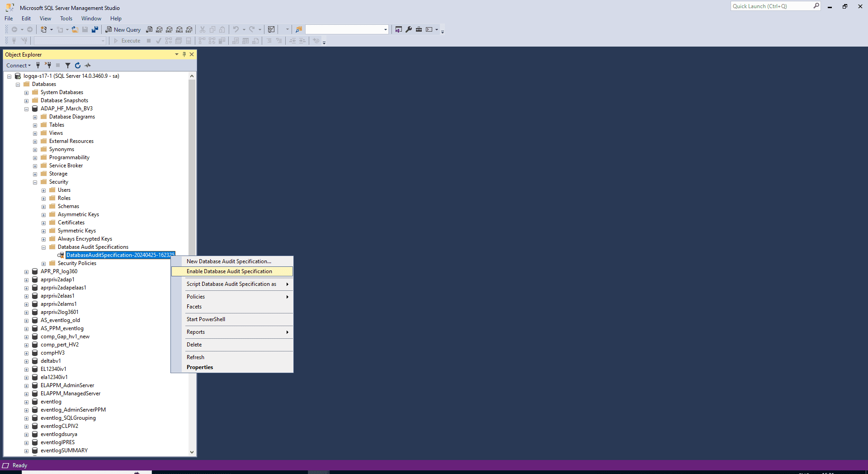Choose New Database Audit Specification

[232, 261]
